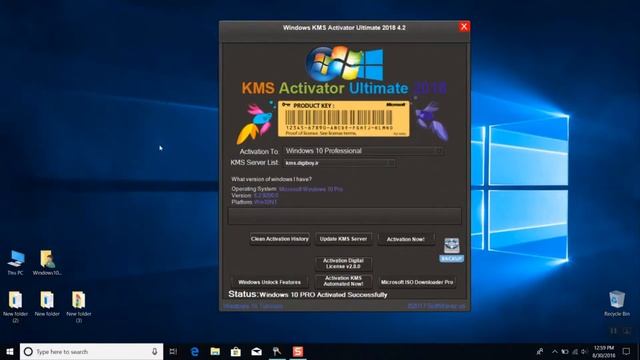Image resolution: width=640 pixels, height=360 pixels.
Task: Click Activation KMS Automated Now! button
Action: click(343, 281)
